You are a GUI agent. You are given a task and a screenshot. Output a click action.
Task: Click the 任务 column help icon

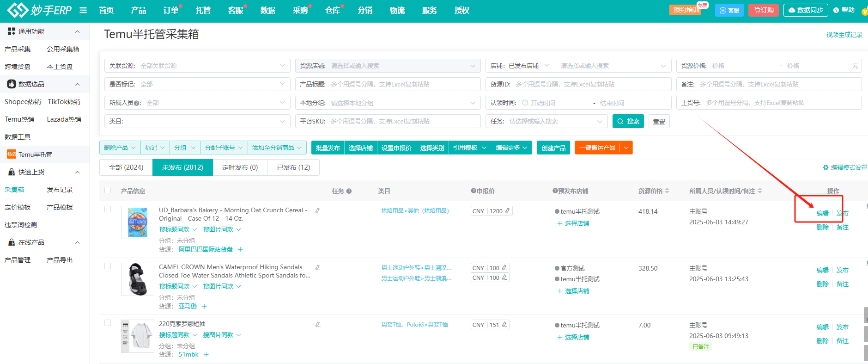point(349,191)
